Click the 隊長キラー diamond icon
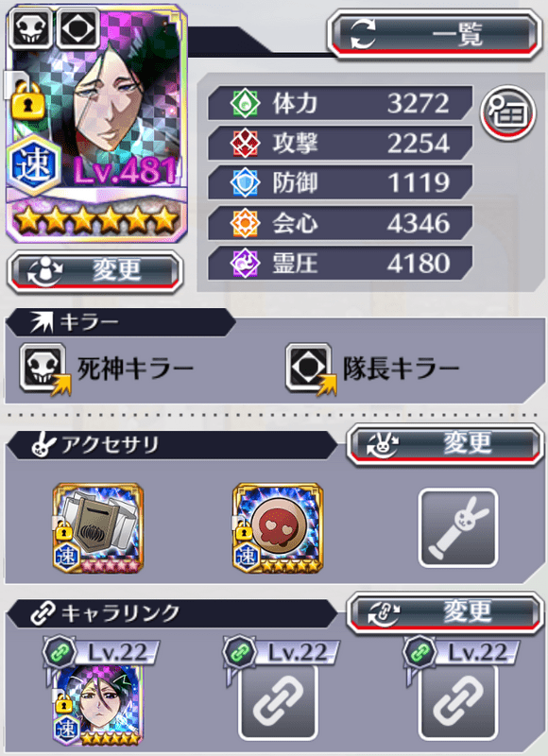Viewport: 548px width, 756px height. (309, 369)
